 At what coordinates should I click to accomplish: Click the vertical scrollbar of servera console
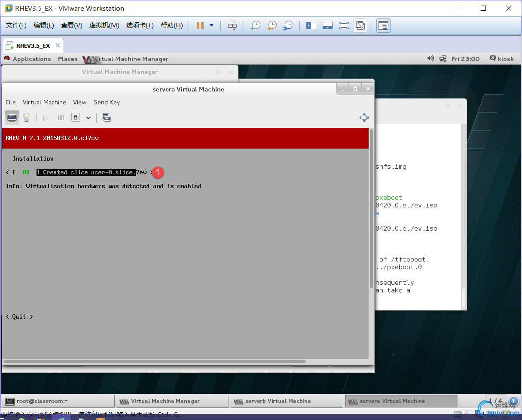(371, 208)
